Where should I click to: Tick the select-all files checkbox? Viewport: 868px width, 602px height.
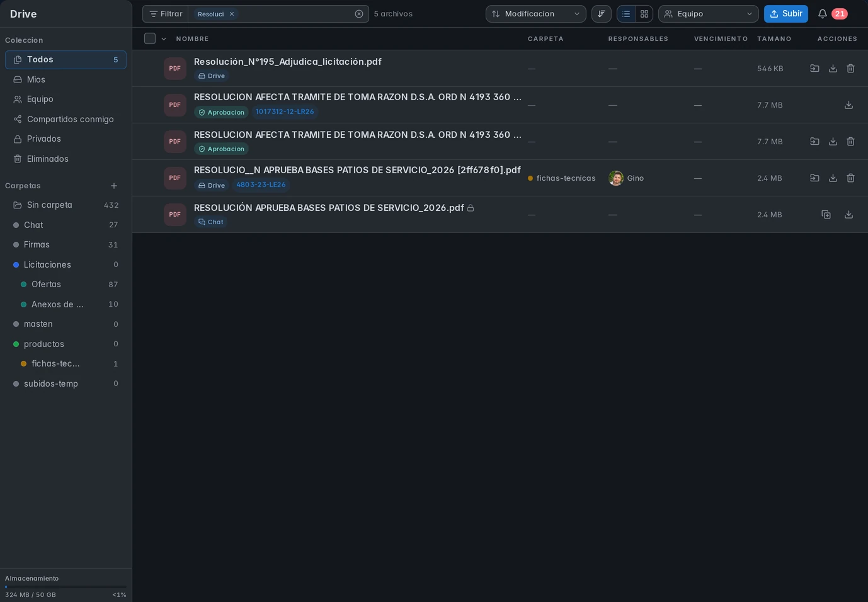pyautogui.click(x=150, y=38)
